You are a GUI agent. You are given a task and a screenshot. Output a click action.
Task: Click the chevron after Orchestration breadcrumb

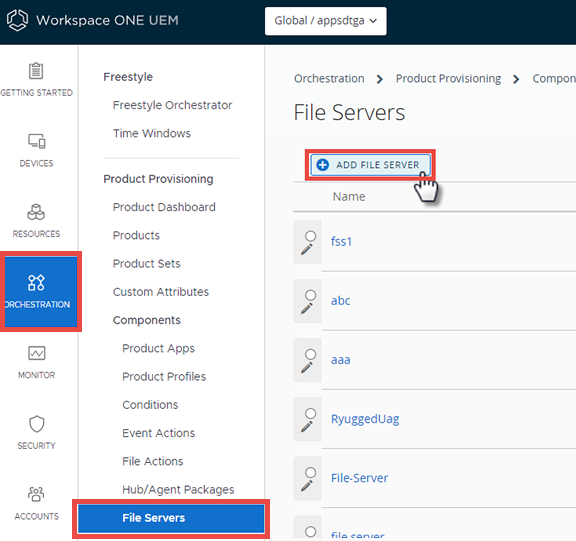pos(380,79)
